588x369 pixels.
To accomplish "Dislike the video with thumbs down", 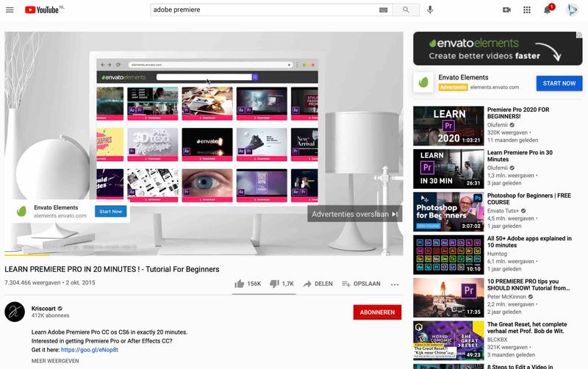I will (282, 284).
